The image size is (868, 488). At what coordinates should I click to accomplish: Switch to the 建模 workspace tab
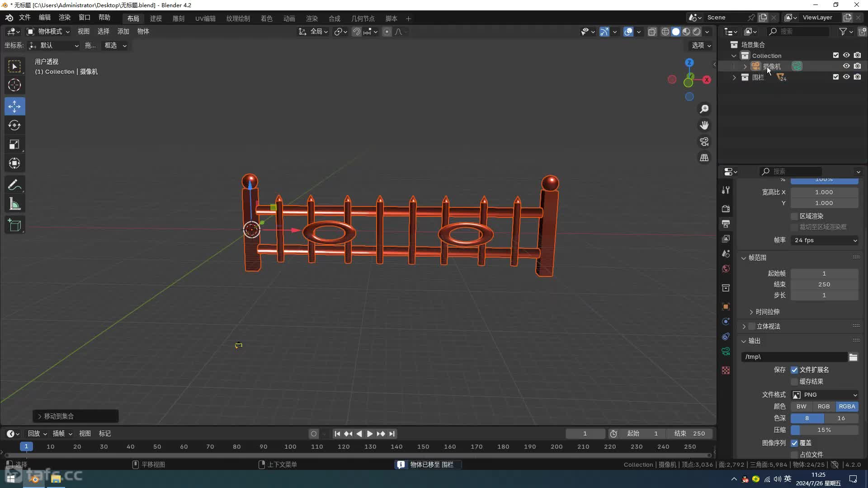(156, 19)
